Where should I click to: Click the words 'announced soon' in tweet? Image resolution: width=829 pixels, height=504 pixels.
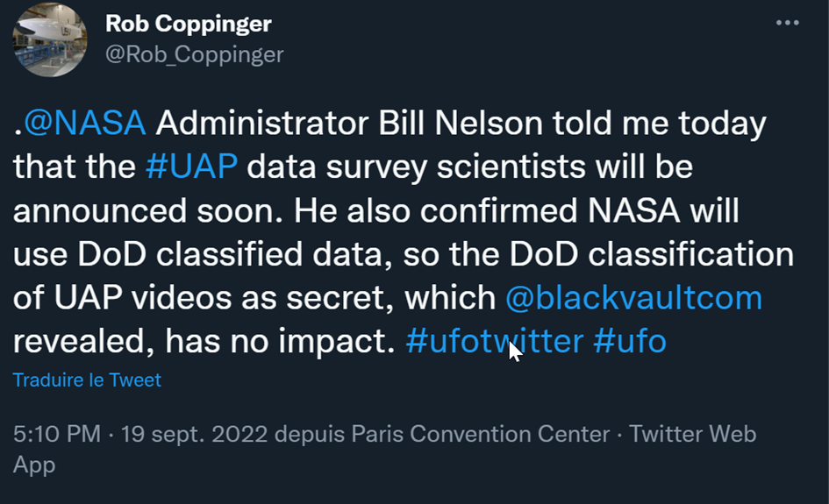point(147,210)
